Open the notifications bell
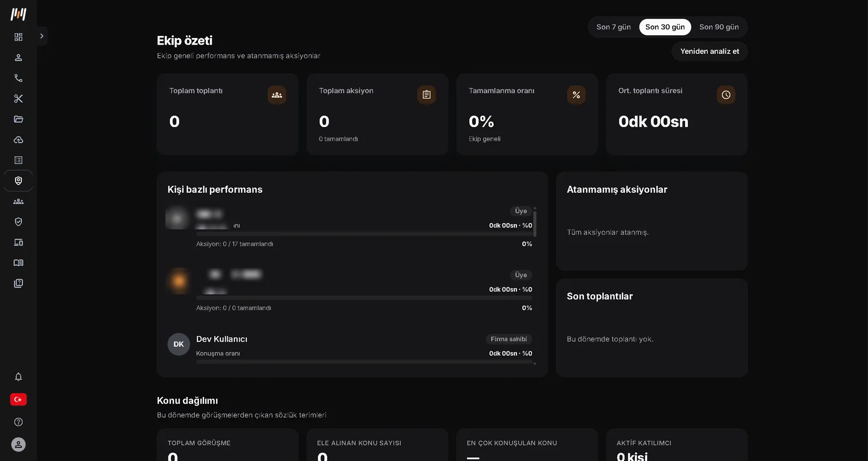The image size is (868, 461). [x=18, y=377]
